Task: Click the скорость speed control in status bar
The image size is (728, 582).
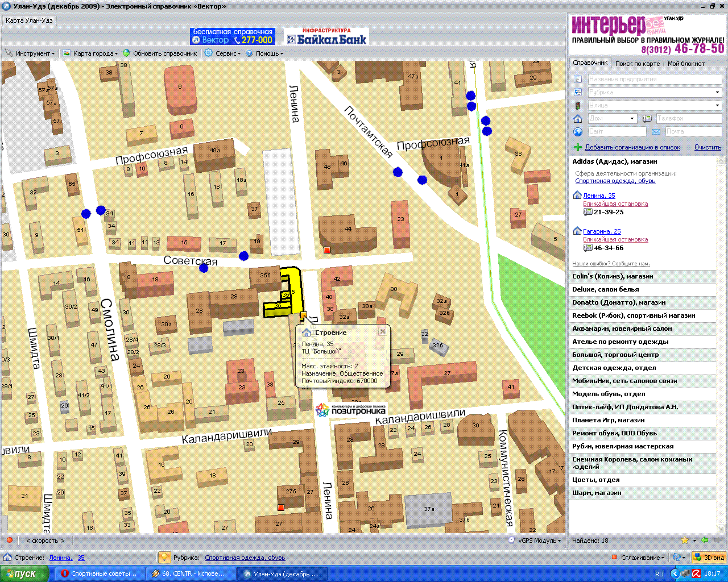Action: point(45,541)
